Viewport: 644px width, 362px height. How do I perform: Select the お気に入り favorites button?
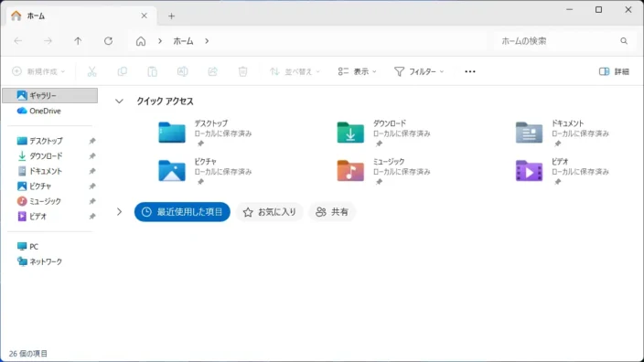coord(270,212)
